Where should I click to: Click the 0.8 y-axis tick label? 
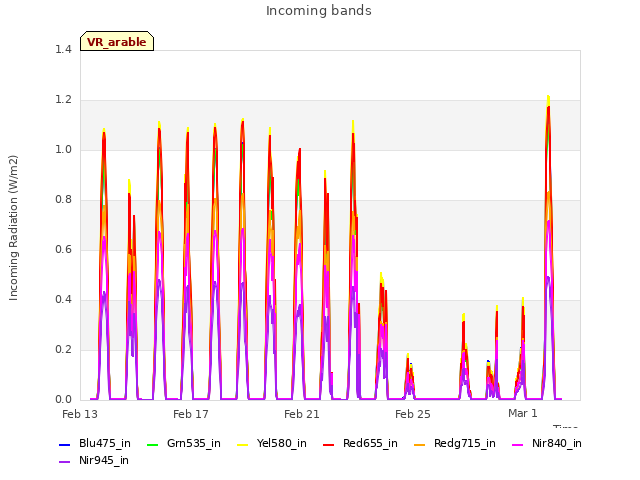[x=63, y=200]
